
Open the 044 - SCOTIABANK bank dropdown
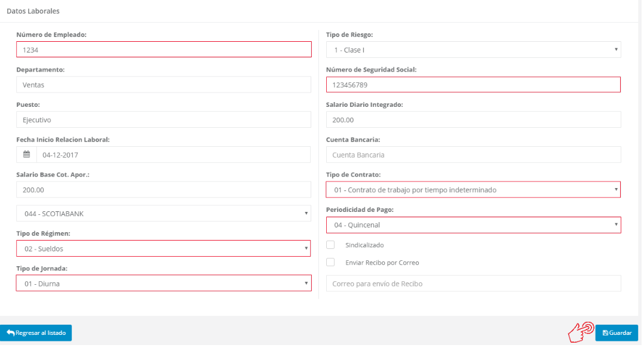pyautogui.click(x=163, y=213)
